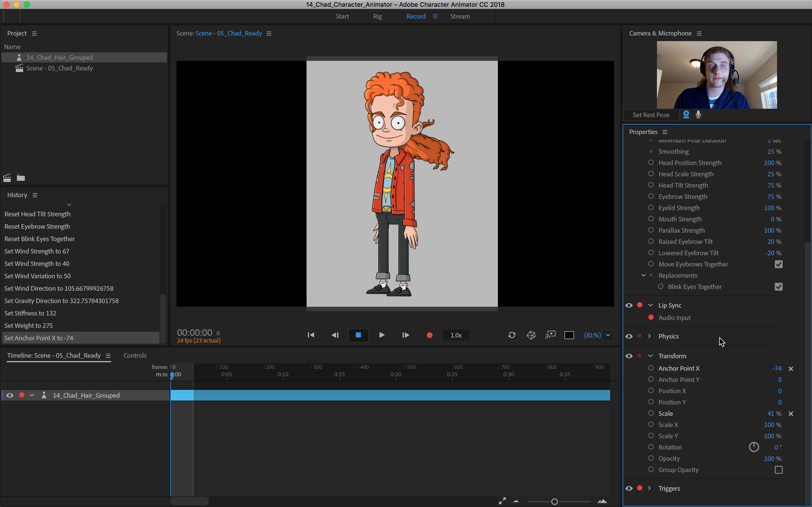812x507 pixels.
Task: Click the New Scene clapperboard icon in Project panel
Action: 7,178
